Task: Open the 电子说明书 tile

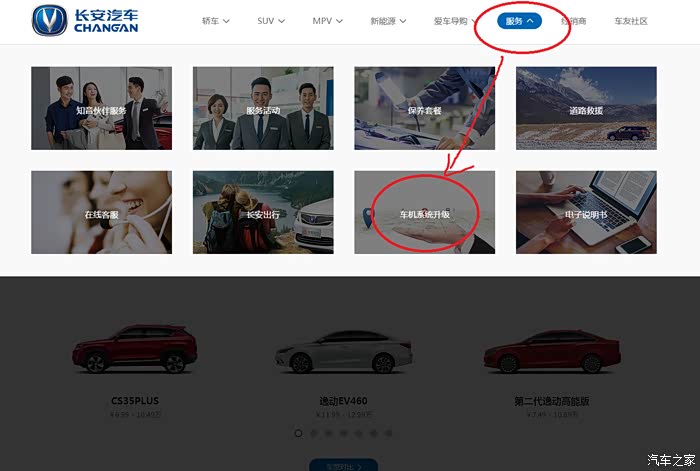Action: click(586, 212)
